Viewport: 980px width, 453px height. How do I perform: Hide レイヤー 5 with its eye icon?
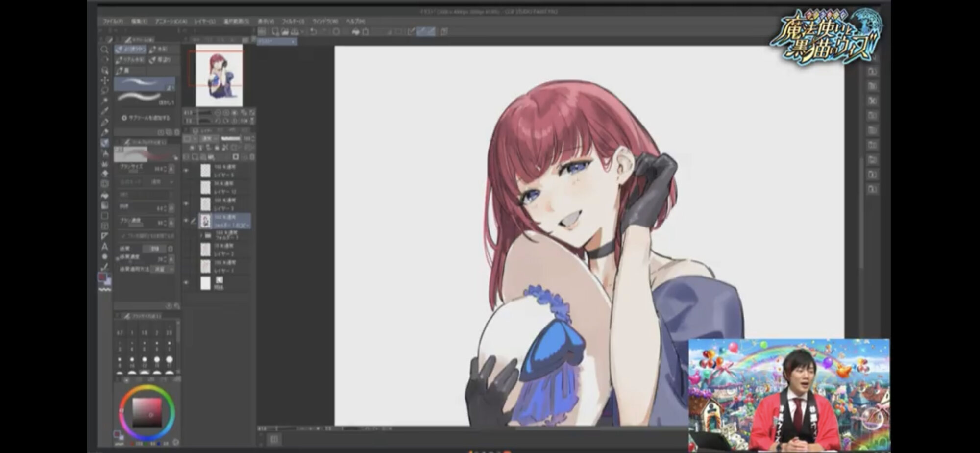point(186,171)
